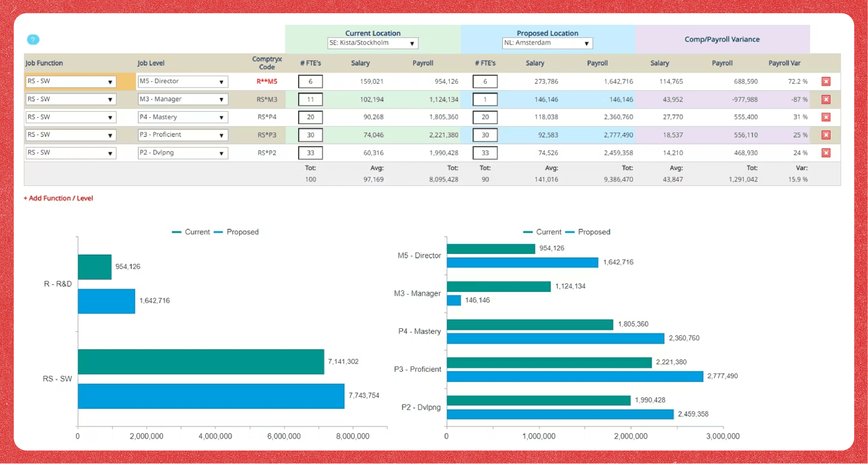Screen dimensions: 868x464
Task: Expand the P3 - Proficient job level dropdown
Action: point(183,135)
